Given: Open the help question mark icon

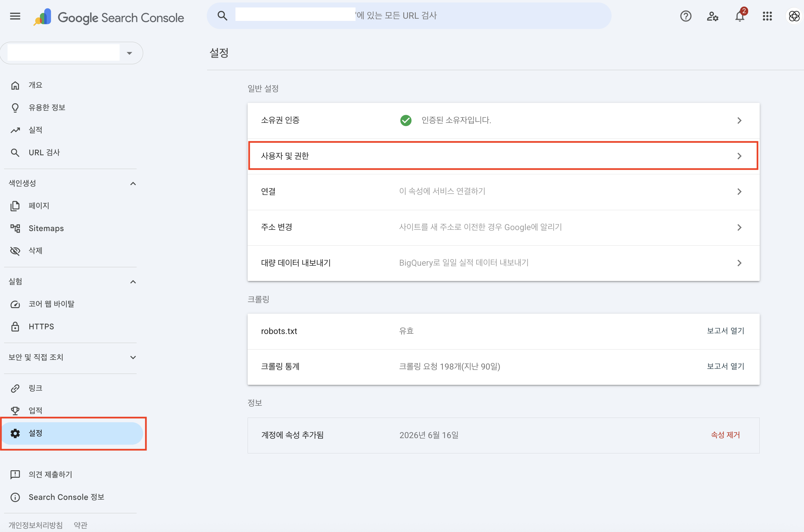Looking at the screenshot, I should coord(685,16).
